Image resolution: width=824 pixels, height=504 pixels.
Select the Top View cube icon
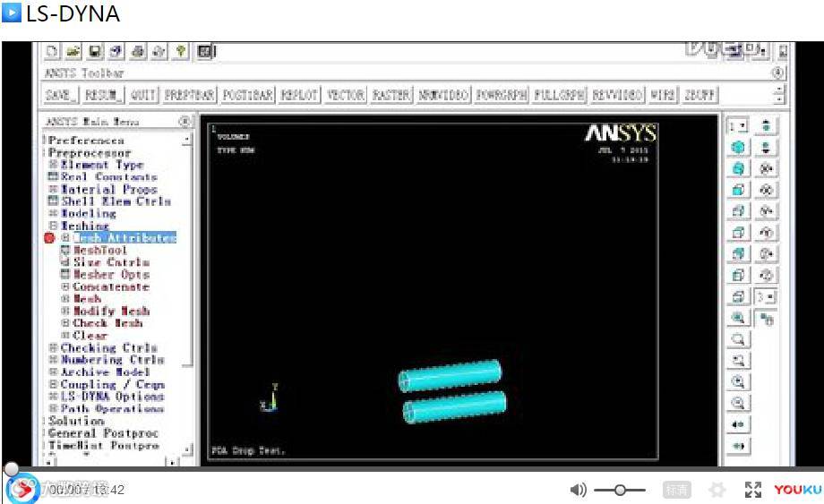click(x=738, y=233)
